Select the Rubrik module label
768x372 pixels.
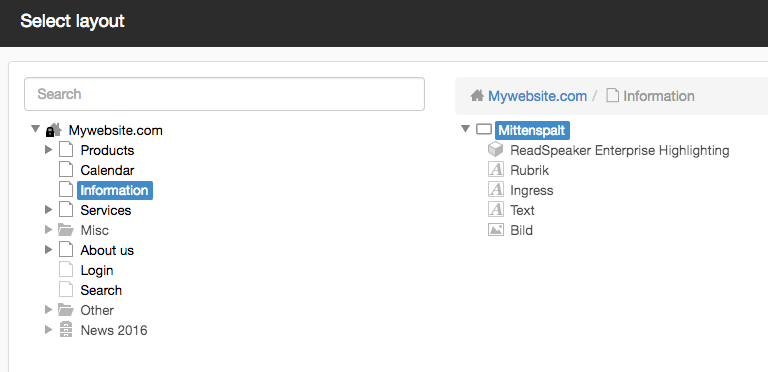(529, 170)
